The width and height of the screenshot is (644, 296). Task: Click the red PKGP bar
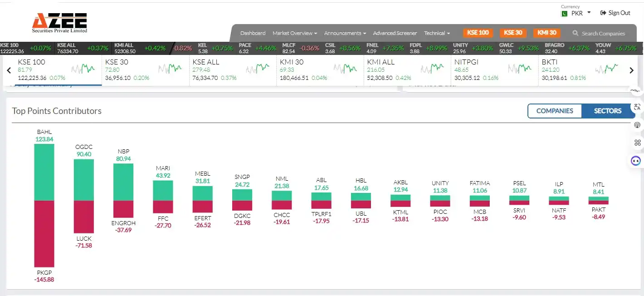coord(44,234)
